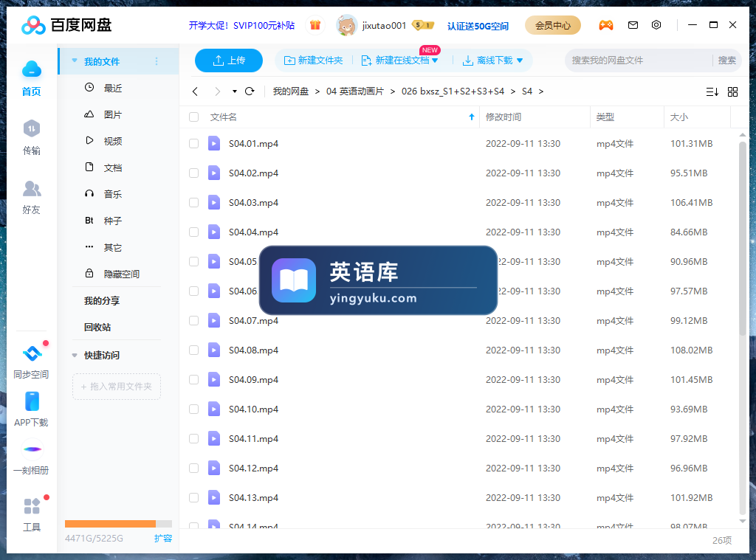Open the 回收站 recycle bin
756x560 pixels.
[97, 328]
